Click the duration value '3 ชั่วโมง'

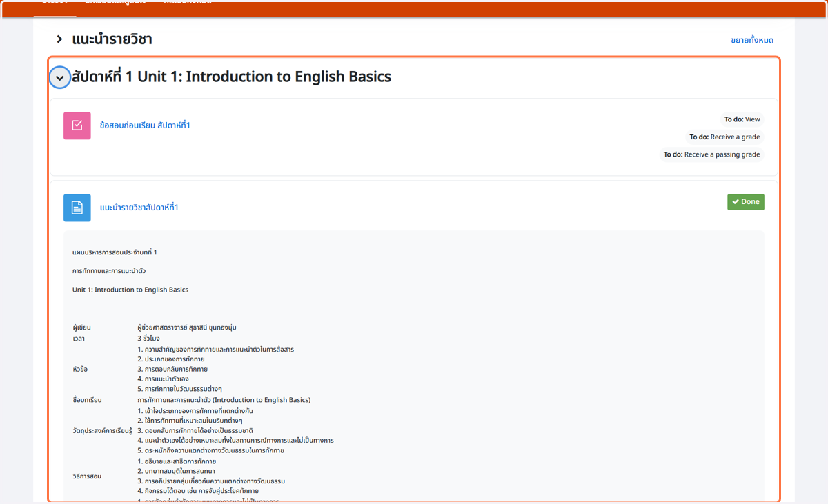[148, 339]
